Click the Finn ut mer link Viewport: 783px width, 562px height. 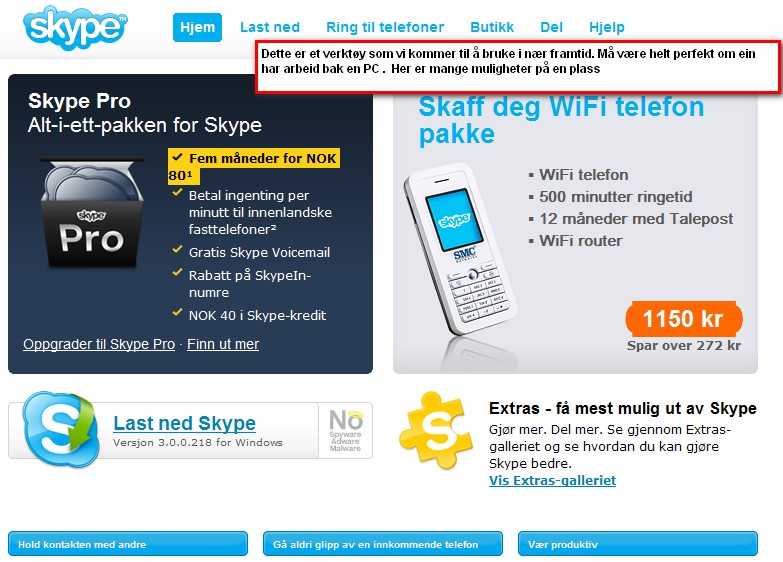pyautogui.click(x=223, y=344)
